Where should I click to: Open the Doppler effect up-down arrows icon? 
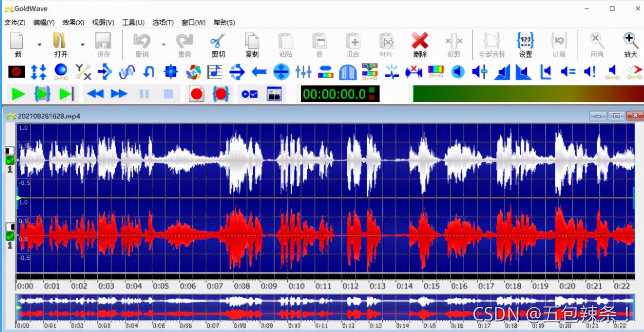[x=38, y=72]
